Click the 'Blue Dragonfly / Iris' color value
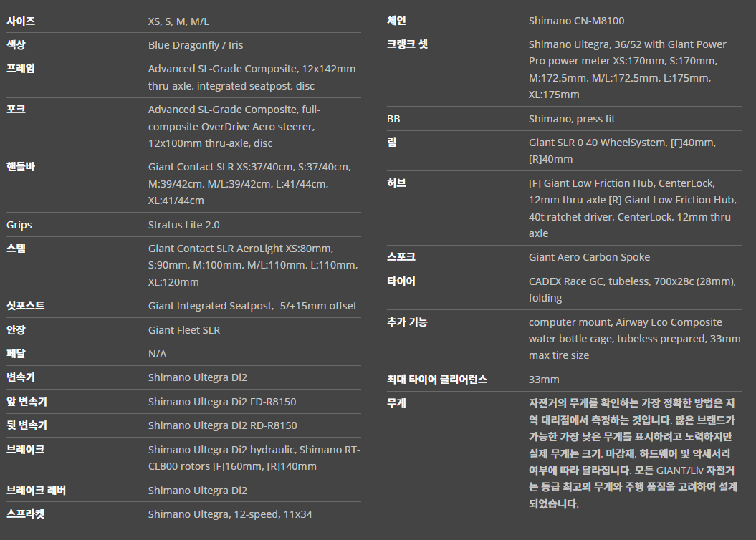Screen dimensions: 756x540 [195, 45]
